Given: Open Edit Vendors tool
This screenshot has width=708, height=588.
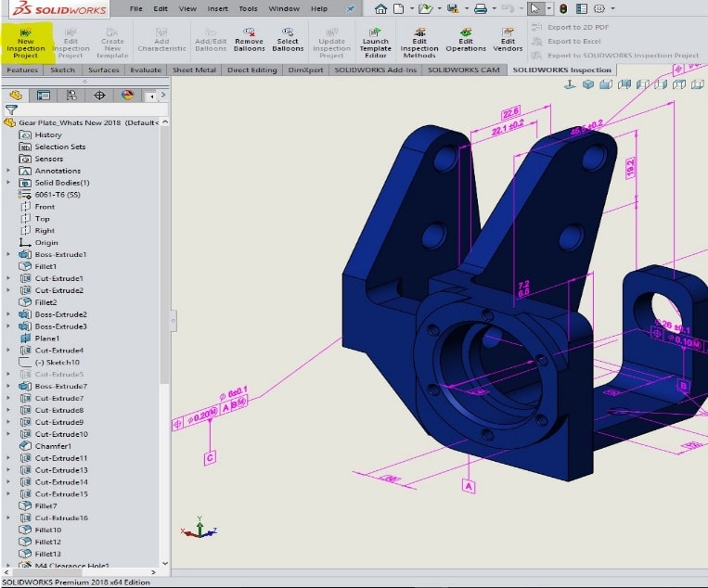Looking at the screenshot, I should click(508, 40).
